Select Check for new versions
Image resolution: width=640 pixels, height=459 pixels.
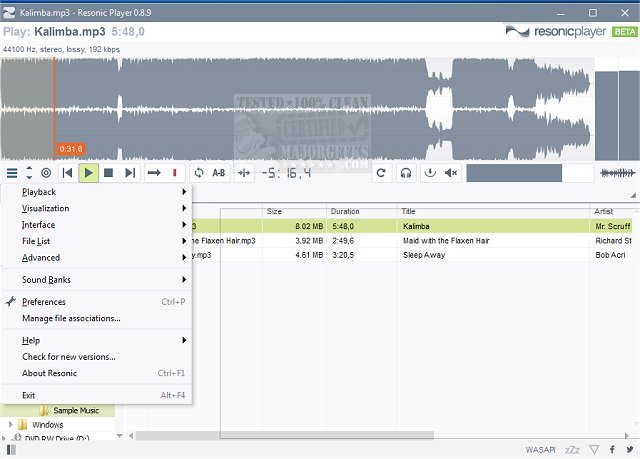click(x=97, y=357)
